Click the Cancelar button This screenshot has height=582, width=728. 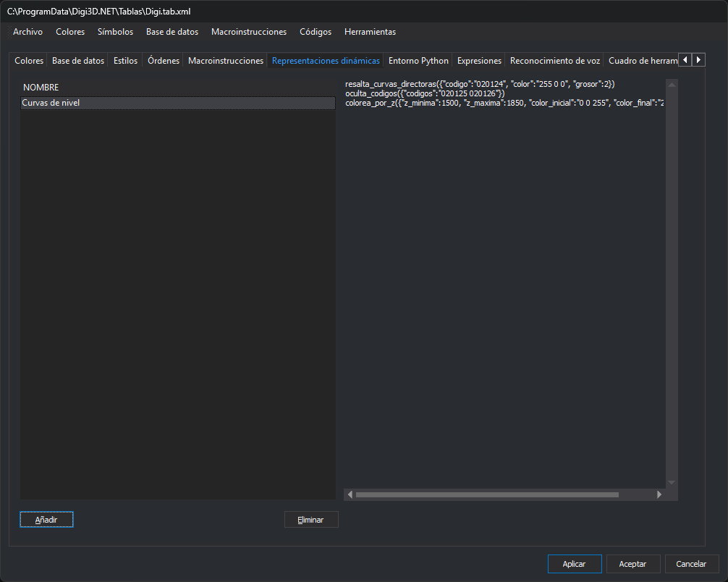tap(691, 564)
